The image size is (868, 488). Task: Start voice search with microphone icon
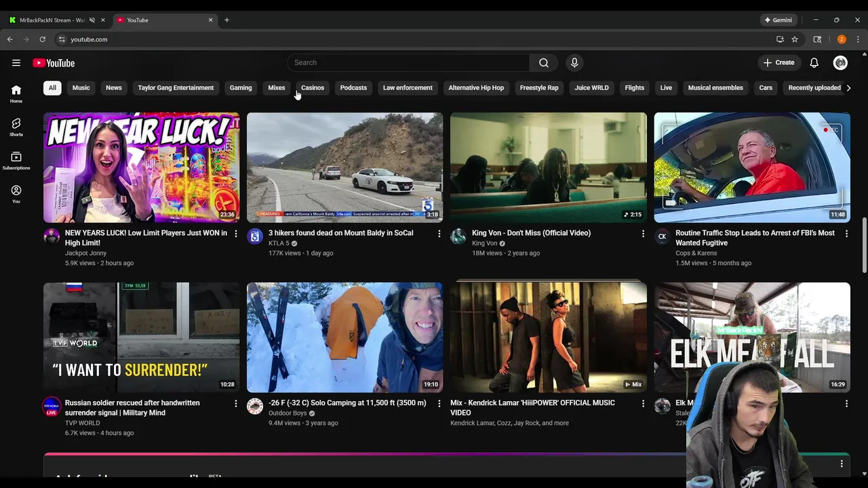[x=574, y=62]
